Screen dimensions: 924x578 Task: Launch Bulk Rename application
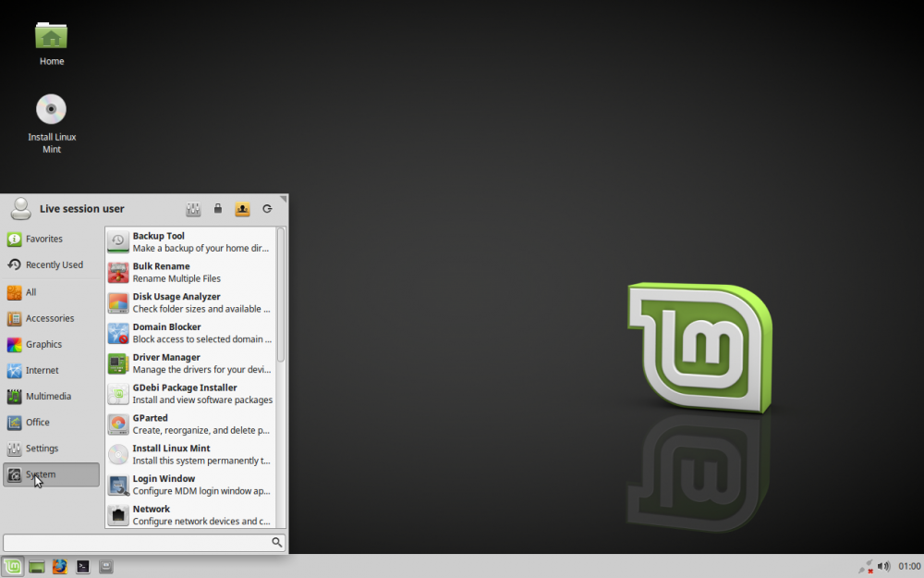[x=190, y=273]
